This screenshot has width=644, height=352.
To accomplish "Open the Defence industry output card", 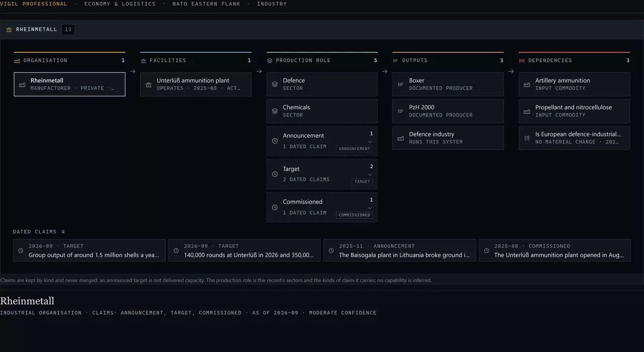I will 448,138.
